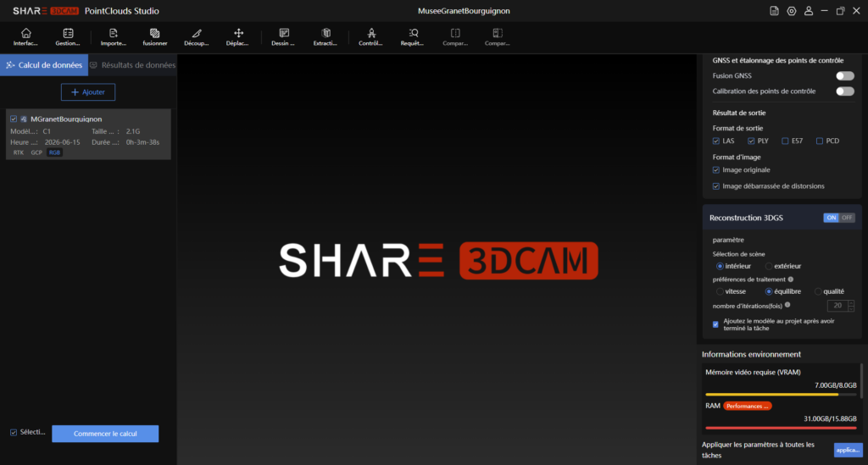Screen dimensions: 868x465
Task: Open the user account icon
Action: (809, 11)
